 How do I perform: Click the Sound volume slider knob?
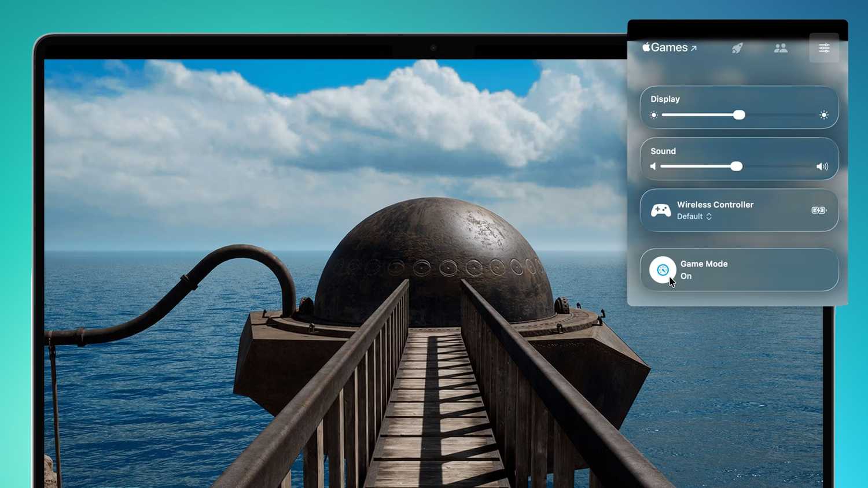pyautogui.click(x=736, y=167)
